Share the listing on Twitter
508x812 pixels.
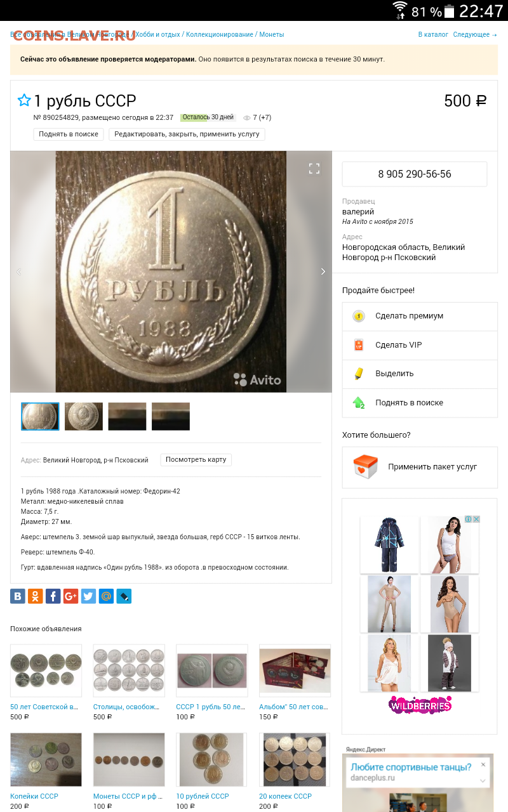(88, 596)
